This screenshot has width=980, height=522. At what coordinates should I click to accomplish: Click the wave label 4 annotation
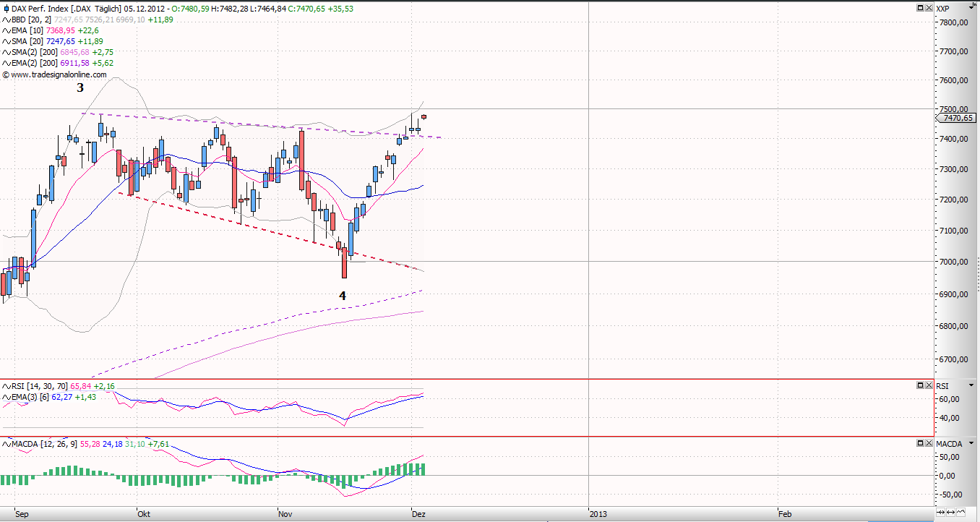(x=343, y=296)
